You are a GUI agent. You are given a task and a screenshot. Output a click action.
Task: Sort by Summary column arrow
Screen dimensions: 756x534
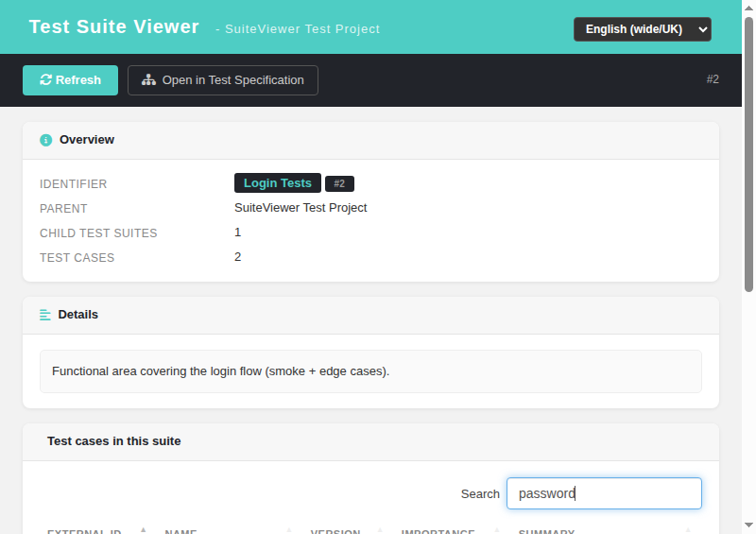click(688, 530)
